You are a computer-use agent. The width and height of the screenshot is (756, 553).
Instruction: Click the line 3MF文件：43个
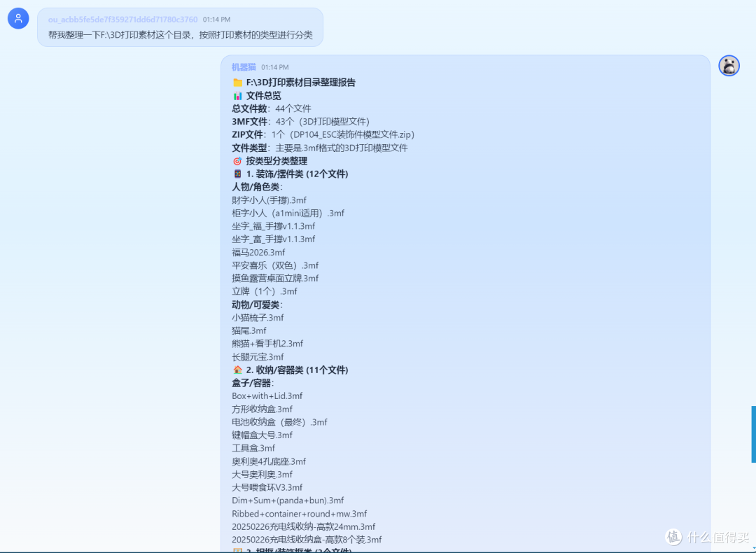[301, 122]
